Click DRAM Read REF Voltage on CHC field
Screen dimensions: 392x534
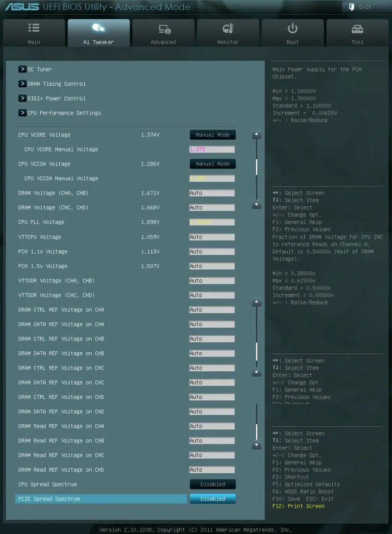(x=212, y=455)
